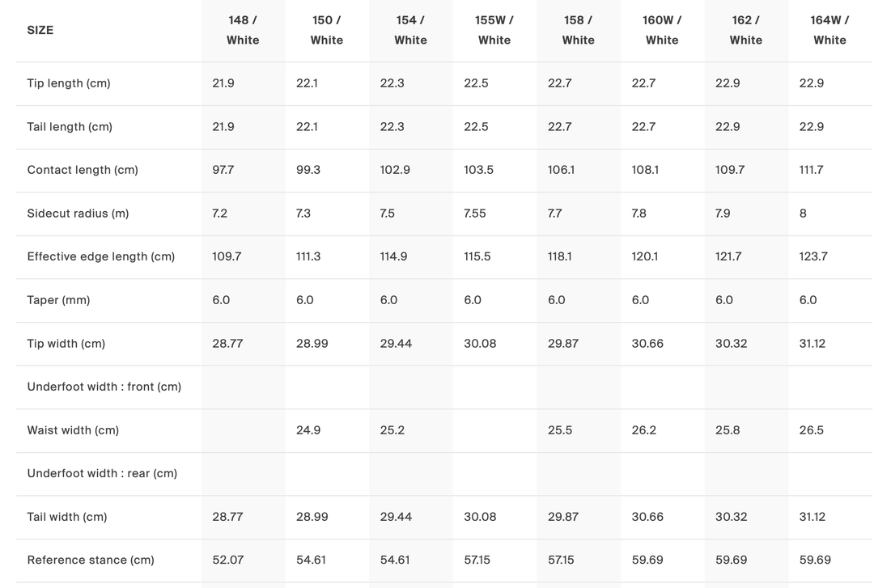Click the SIZE header cell
Viewport: 874px width, 588px height.
(x=40, y=30)
